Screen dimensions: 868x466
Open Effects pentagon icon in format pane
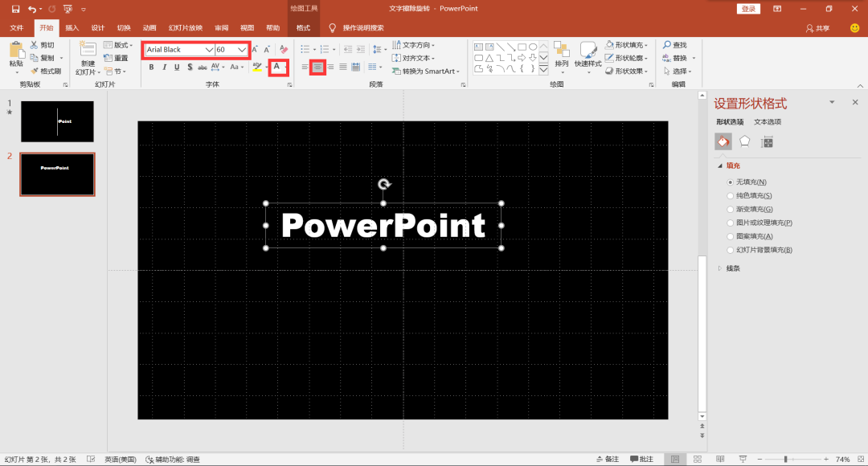click(744, 141)
